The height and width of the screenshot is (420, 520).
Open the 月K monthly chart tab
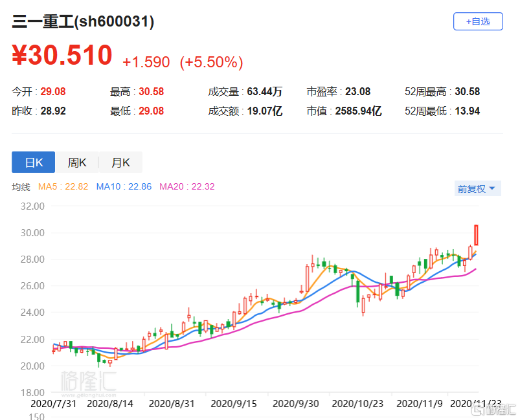120,162
